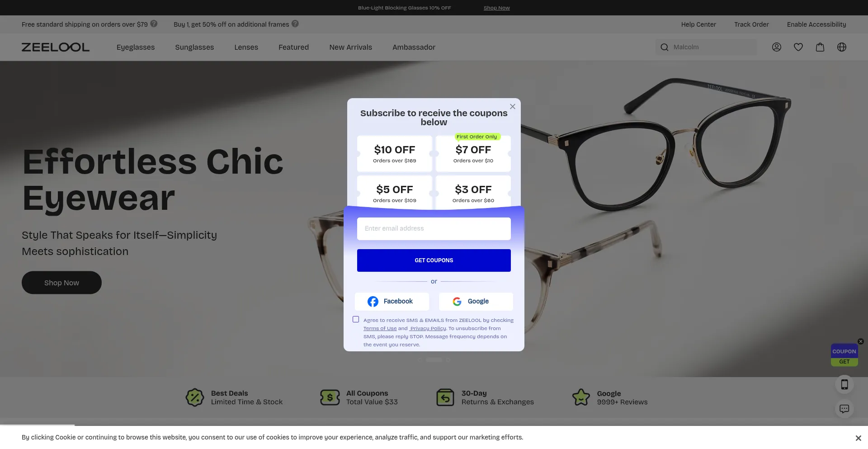
Task: Close the subscribe coupons popup
Action: coord(512,107)
